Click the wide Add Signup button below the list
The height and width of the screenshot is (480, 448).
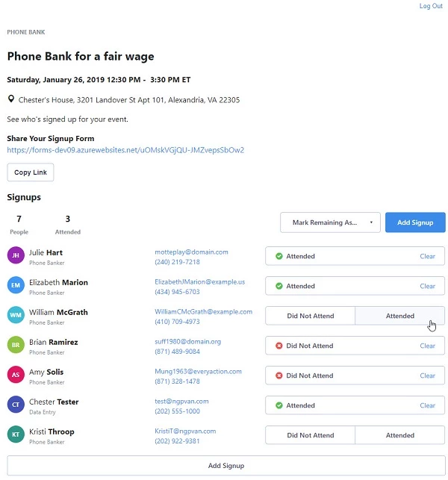pos(226,466)
